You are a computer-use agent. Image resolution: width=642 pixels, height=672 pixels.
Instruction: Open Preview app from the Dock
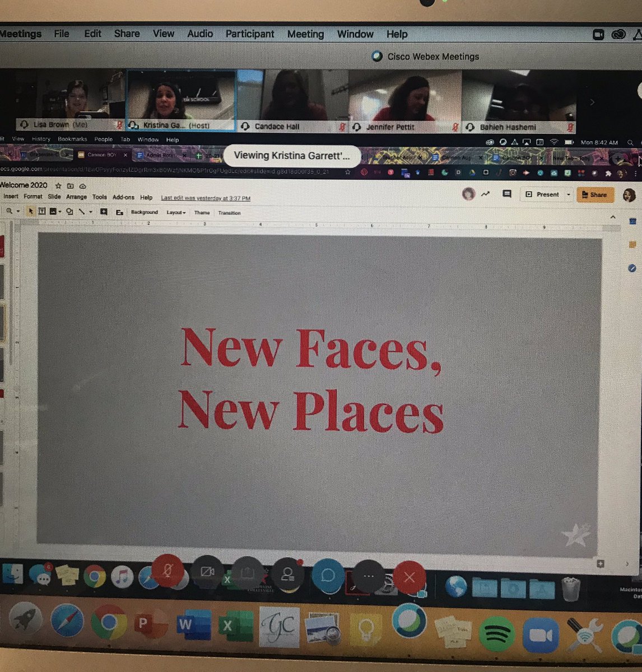[x=323, y=628]
